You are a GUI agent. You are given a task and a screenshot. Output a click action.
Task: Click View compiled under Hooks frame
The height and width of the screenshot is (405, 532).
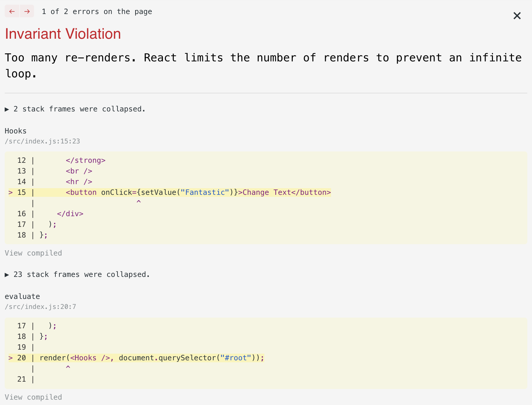pyautogui.click(x=33, y=253)
